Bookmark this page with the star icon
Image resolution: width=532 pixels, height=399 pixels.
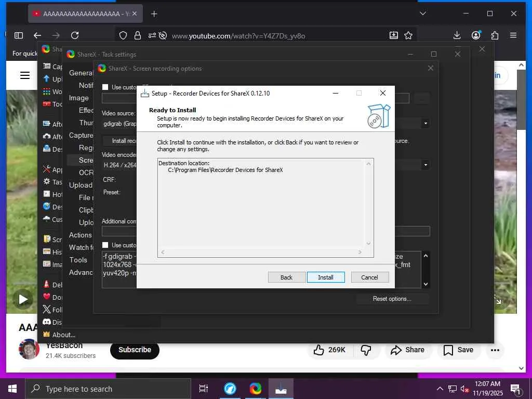(x=408, y=35)
